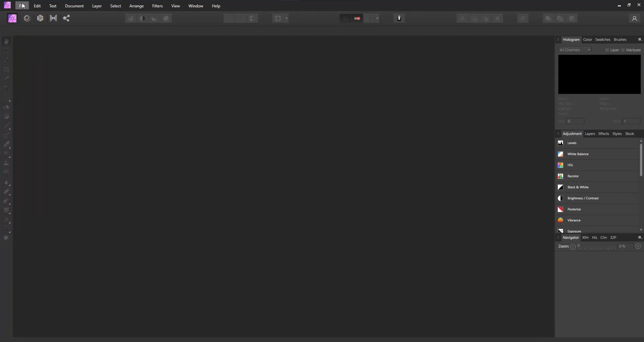Open the Assistant Manager tuxedo icon

[399, 18]
